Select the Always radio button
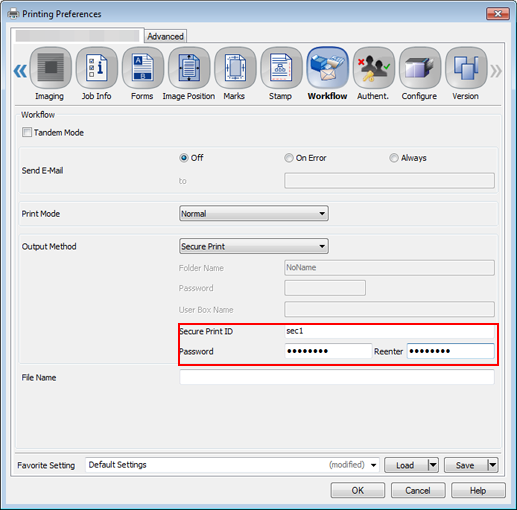This screenshot has height=510, width=517. click(394, 158)
